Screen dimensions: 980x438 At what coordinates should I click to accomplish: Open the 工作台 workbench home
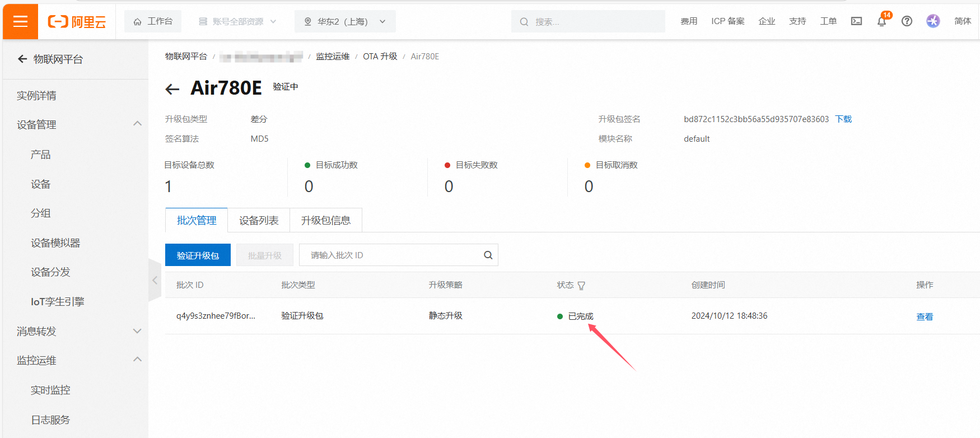(153, 21)
